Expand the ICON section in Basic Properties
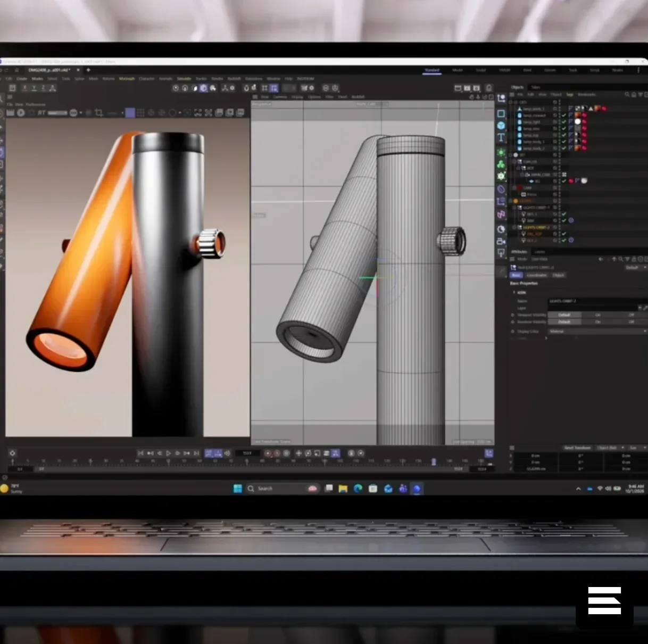The width and height of the screenshot is (648, 644). [514, 293]
